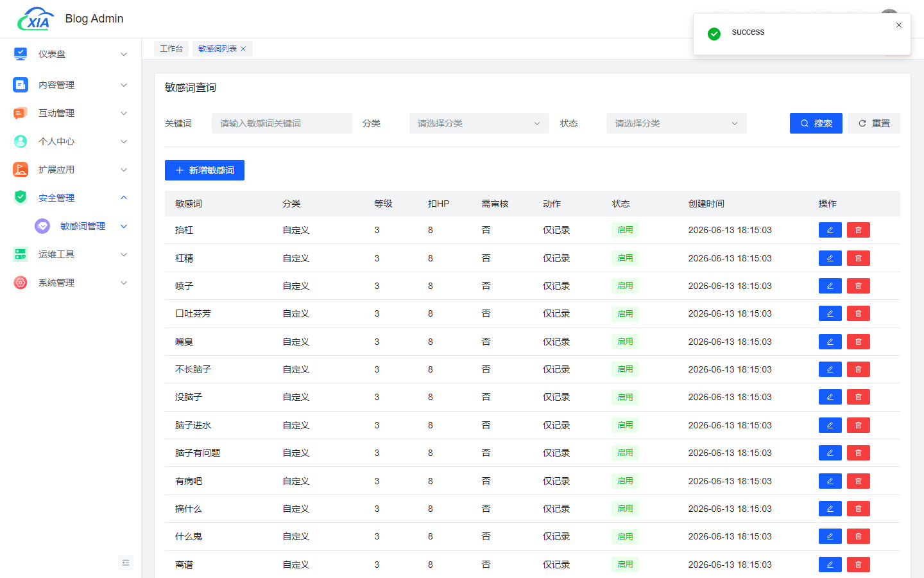Open the 状态 status dropdown
924x578 pixels.
(676, 123)
